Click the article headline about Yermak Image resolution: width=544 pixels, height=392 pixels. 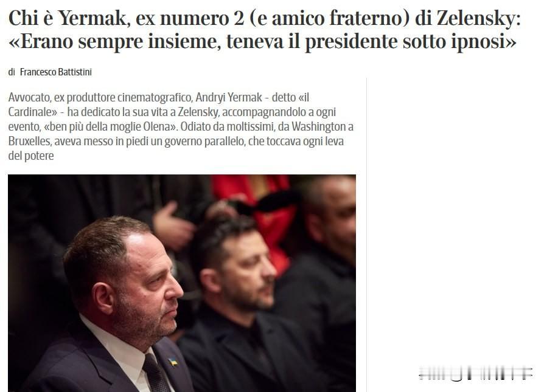264,29
